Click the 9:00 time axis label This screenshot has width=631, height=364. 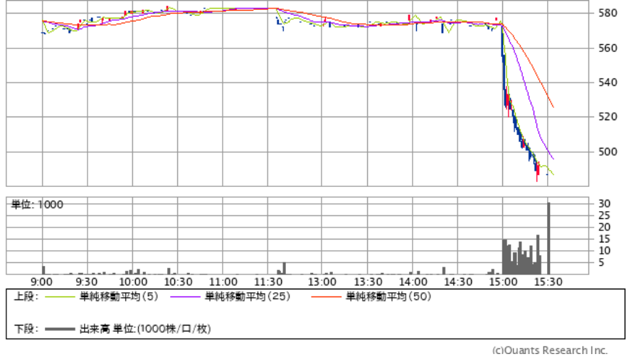(43, 282)
